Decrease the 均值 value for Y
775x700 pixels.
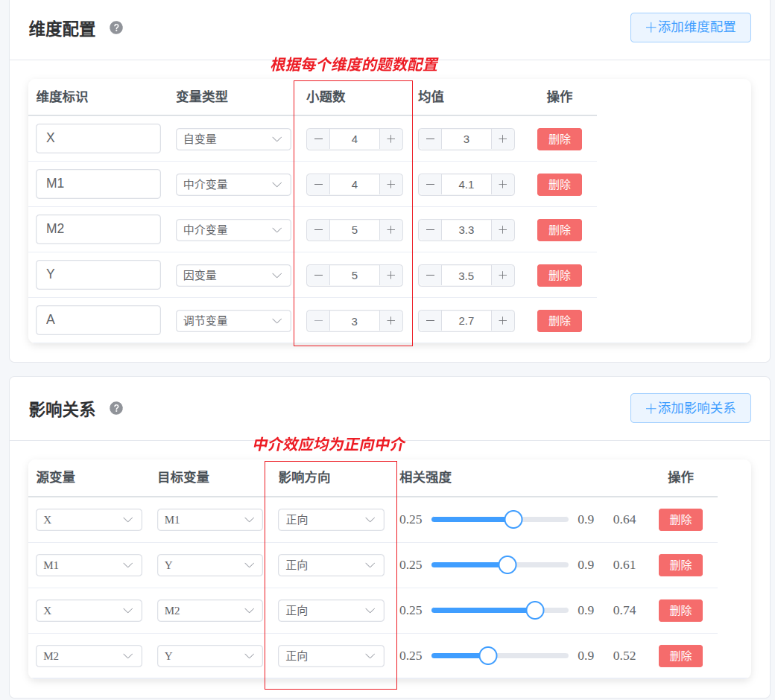[x=430, y=275]
